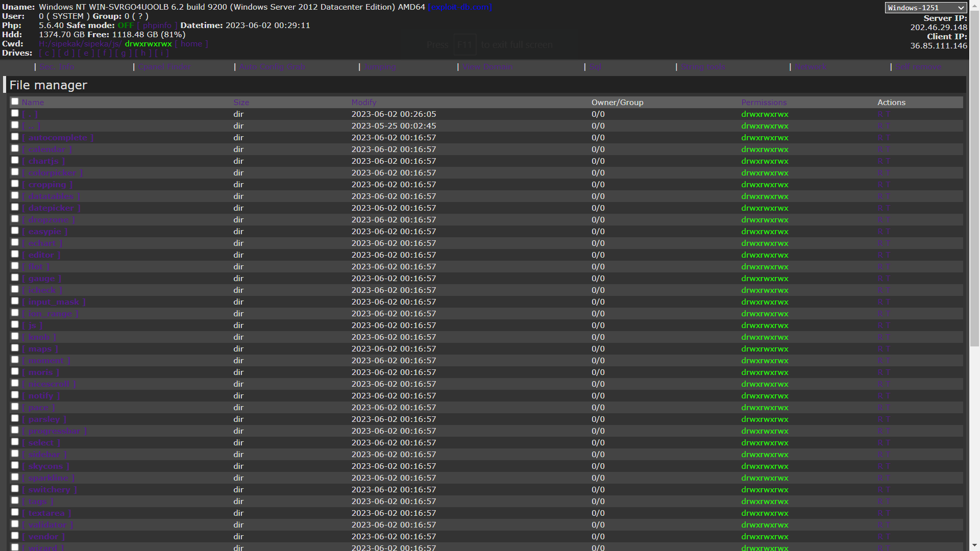
Task: Open the Windows-1251 charset dropdown
Action: [925, 8]
